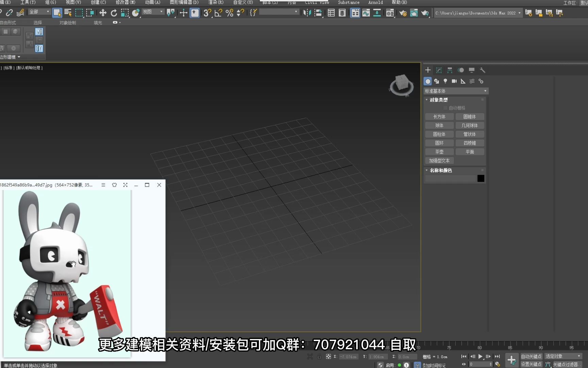Toggle Keyboard Shortcut Override button
588x368 pixels.
click(x=195, y=13)
